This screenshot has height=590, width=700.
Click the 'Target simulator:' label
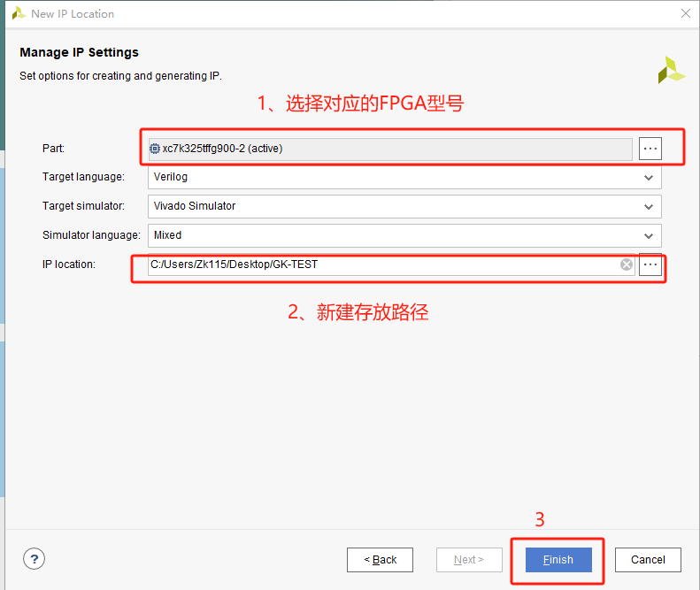[83, 206]
